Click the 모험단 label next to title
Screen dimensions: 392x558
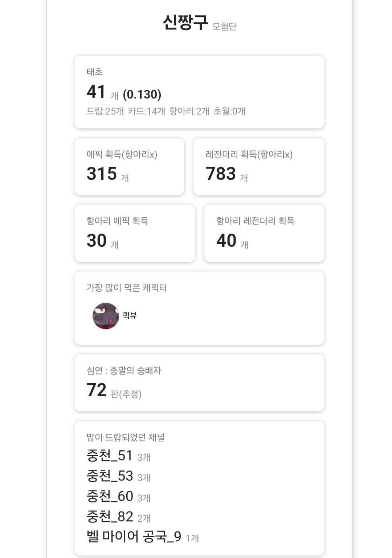click(x=224, y=26)
